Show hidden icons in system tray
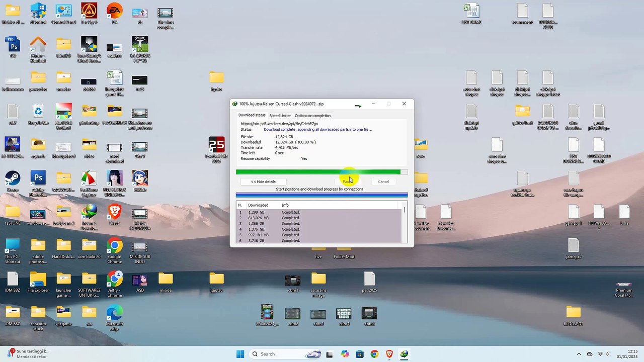This screenshot has width=644, height=362. coord(579,354)
